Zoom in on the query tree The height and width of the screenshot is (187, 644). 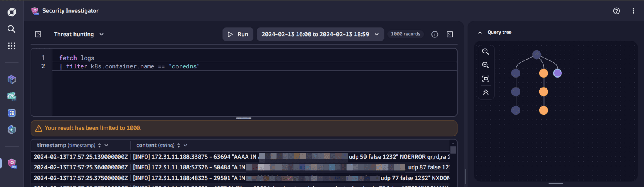(x=485, y=51)
